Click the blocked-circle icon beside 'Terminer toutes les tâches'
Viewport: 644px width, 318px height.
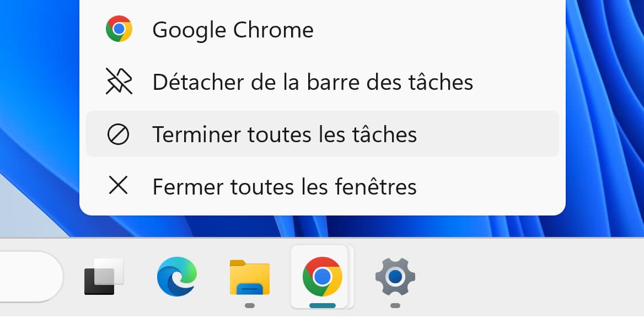(x=119, y=133)
